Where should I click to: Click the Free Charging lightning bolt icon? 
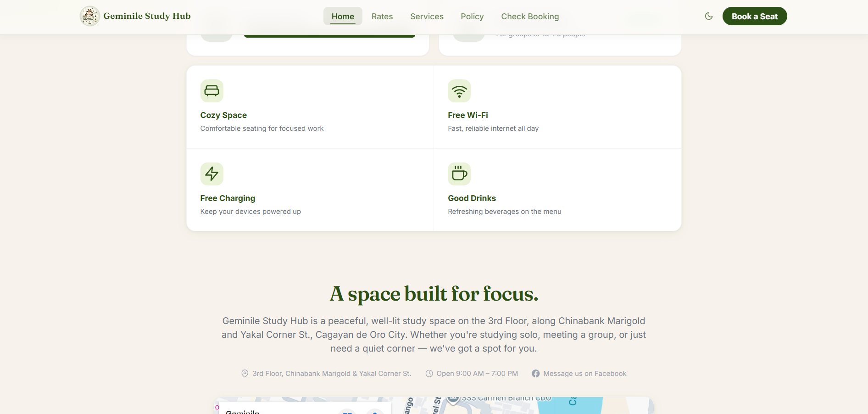click(x=211, y=174)
